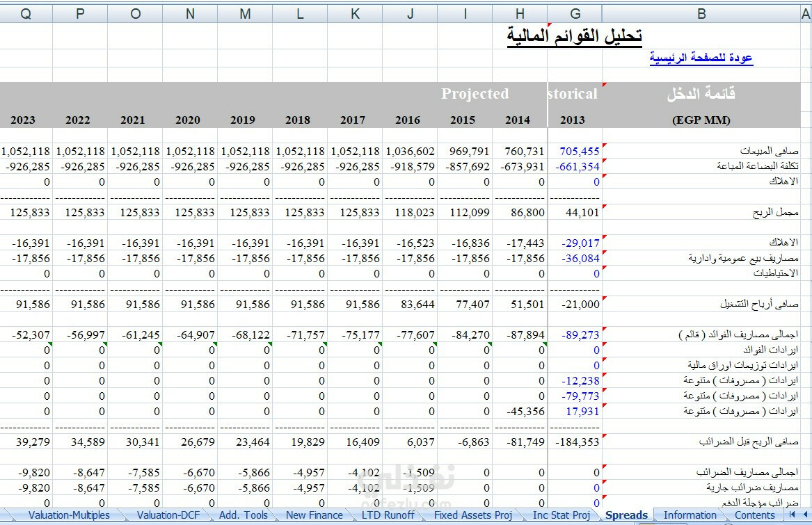Image resolution: width=812 pixels, height=525 pixels.
Task: Select column header L
Action: 300,14
